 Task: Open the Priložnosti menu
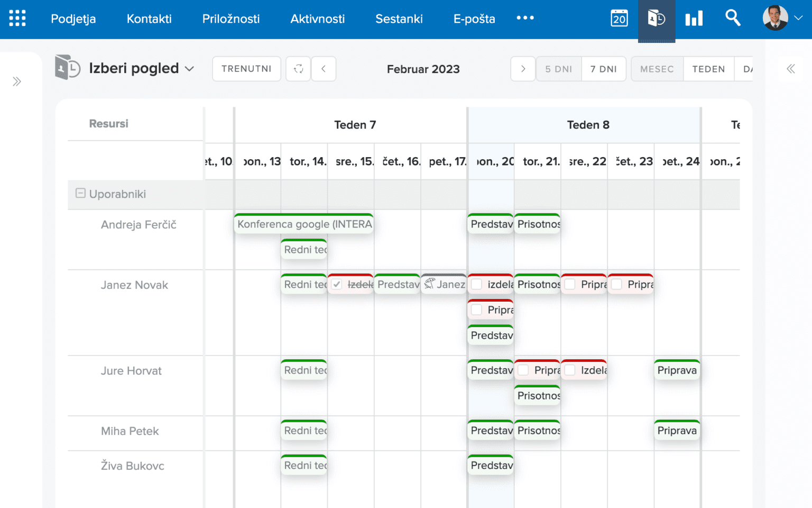click(231, 19)
